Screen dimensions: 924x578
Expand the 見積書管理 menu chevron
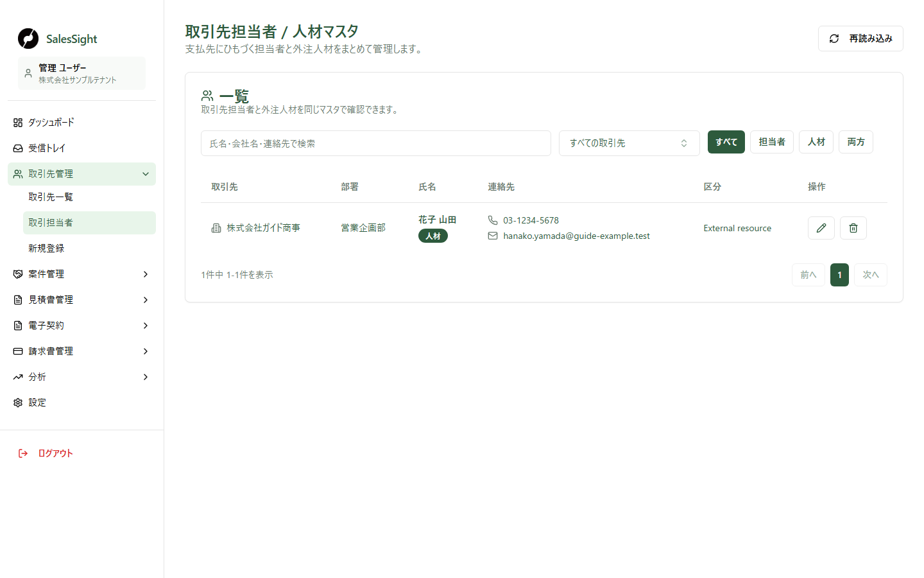tap(146, 300)
